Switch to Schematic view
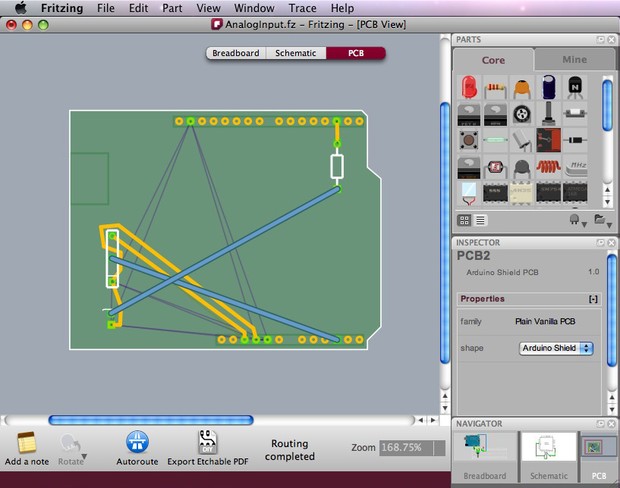The image size is (620, 488). coord(295,53)
